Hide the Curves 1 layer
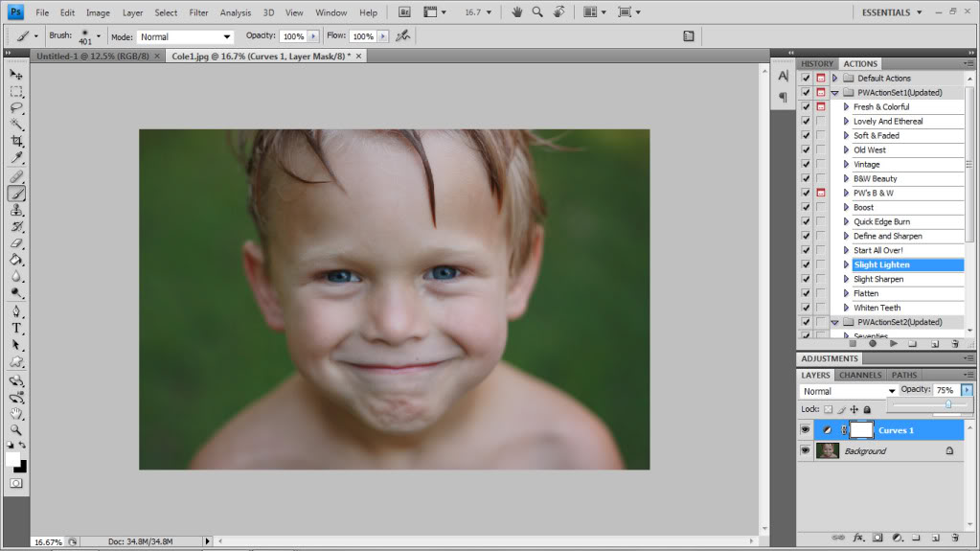980x551 pixels. [805, 429]
